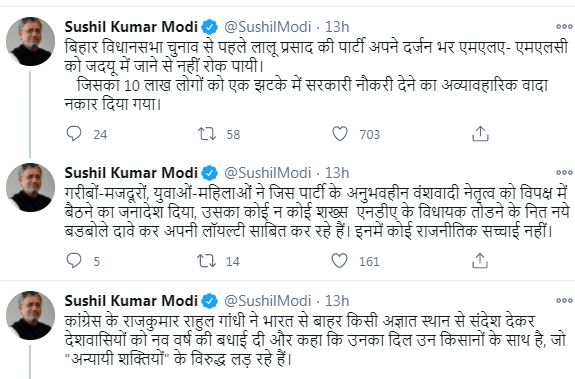Open profile avatar on the second tweet
The image size is (575, 379).
31,187
